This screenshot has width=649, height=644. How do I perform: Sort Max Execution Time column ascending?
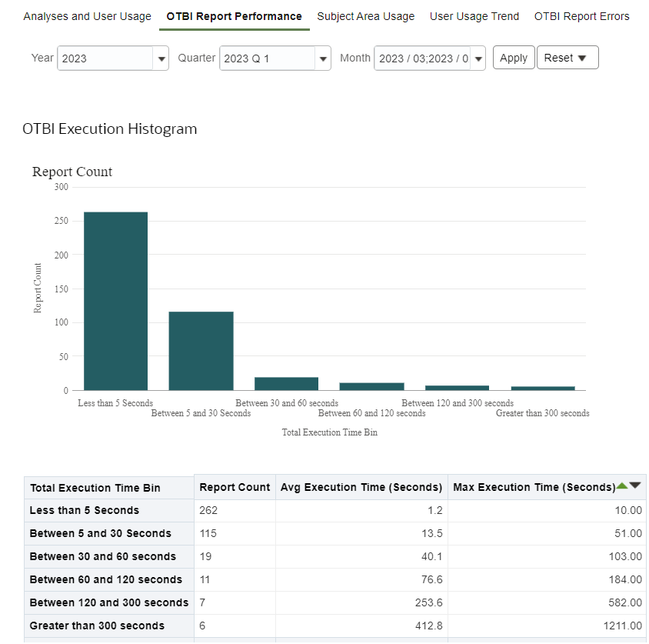(x=622, y=486)
